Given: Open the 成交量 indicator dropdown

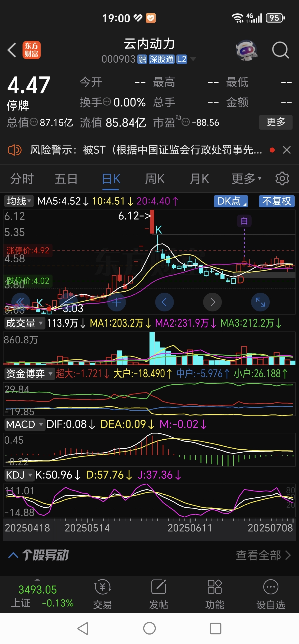Looking at the screenshot, I should (x=24, y=323).
